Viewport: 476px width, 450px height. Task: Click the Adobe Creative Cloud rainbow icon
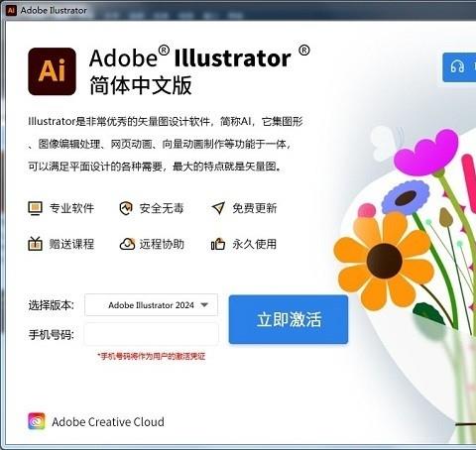(37, 421)
